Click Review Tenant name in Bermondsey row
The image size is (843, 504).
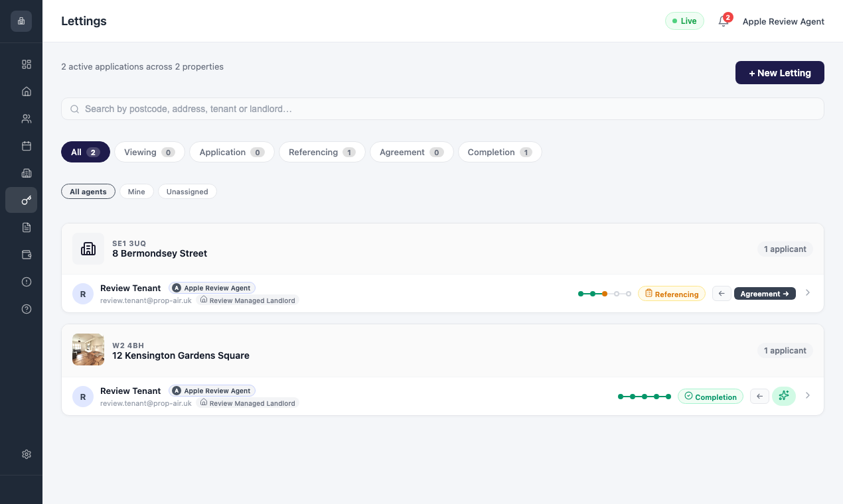[131, 288]
